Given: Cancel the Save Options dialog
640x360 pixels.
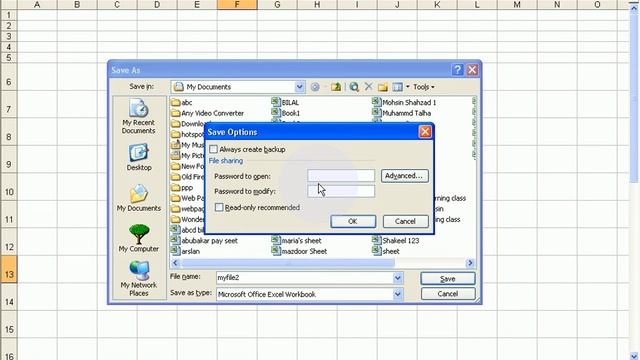Looking at the screenshot, I should 405,221.
